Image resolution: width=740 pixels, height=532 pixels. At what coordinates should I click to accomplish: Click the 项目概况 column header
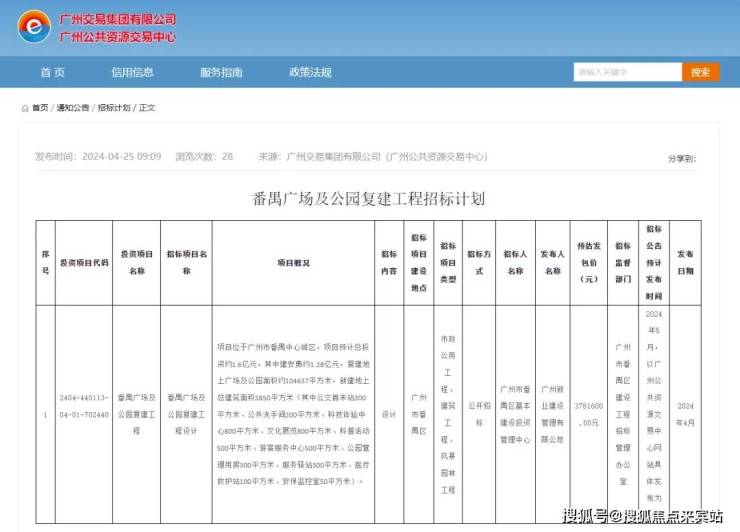point(293,262)
